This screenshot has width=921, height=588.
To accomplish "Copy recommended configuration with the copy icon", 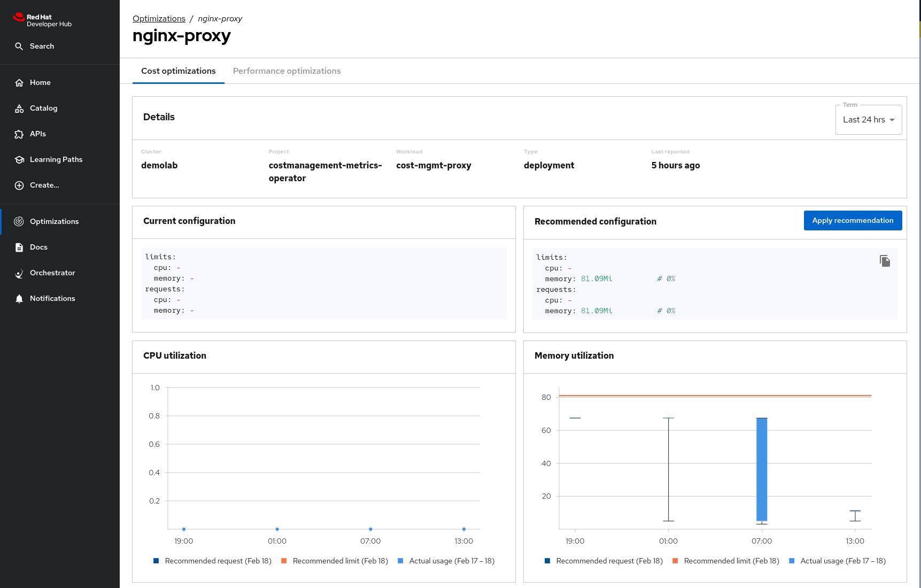I will pos(885,261).
